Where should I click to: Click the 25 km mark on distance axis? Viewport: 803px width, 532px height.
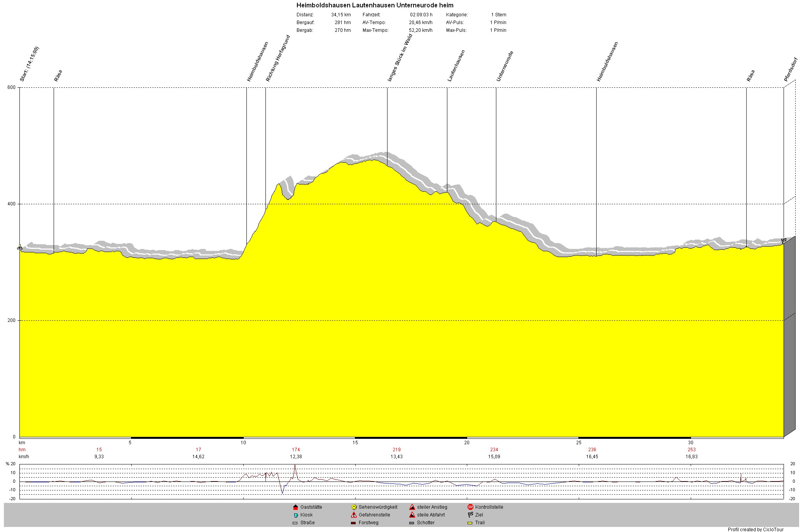pyautogui.click(x=578, y=443)
